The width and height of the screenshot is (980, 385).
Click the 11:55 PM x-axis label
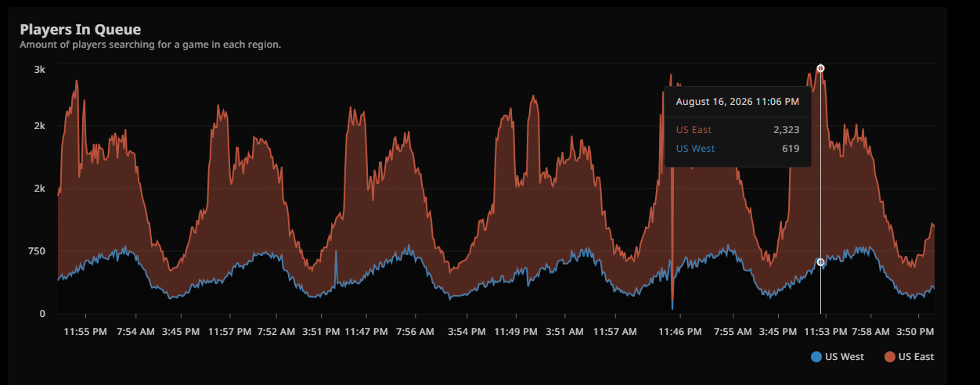[x=85, y=332]
